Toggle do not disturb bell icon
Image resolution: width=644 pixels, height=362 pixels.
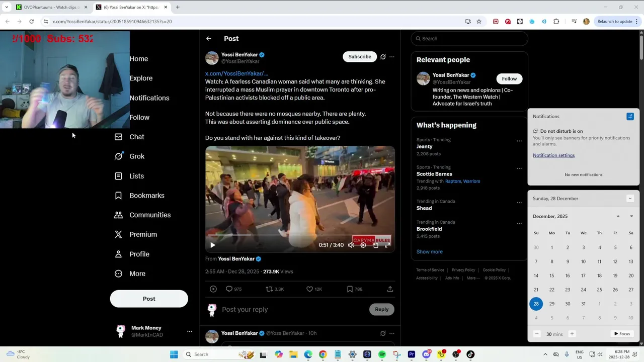[630, 117]
